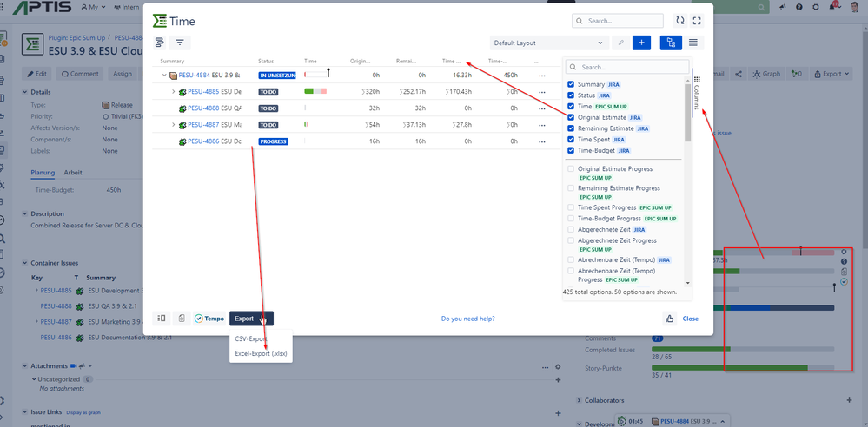Toggle the Gantt hierarchy icon

(160, 43)
